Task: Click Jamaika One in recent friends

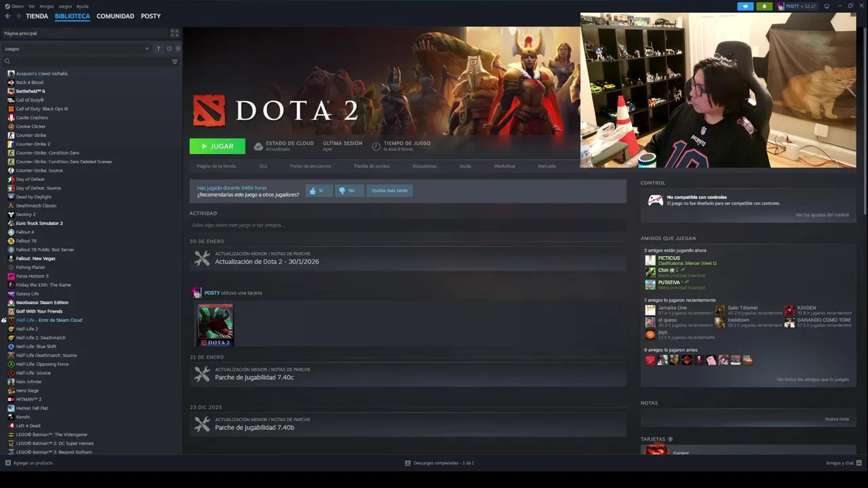Action: (672, 308)
